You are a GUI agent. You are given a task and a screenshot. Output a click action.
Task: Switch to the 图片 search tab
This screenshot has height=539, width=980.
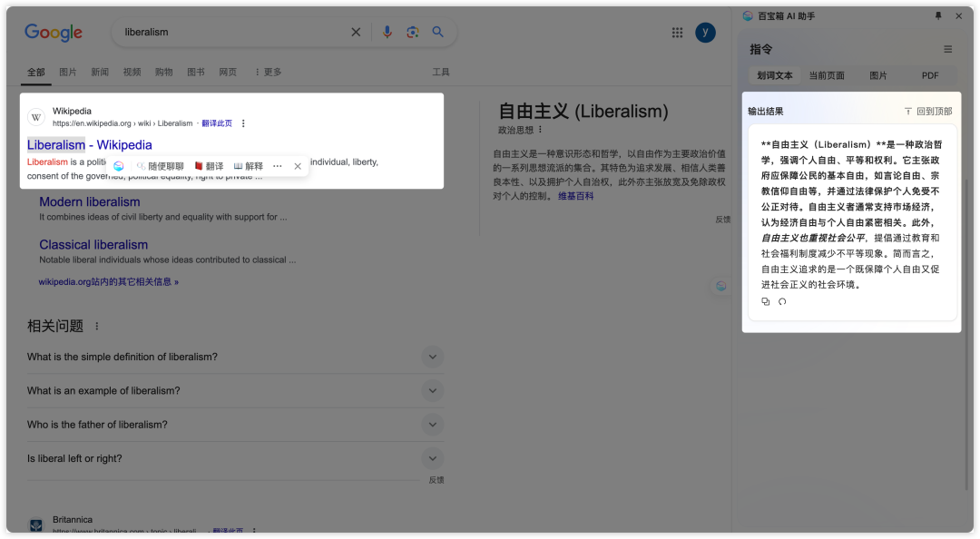coord(67,73)
